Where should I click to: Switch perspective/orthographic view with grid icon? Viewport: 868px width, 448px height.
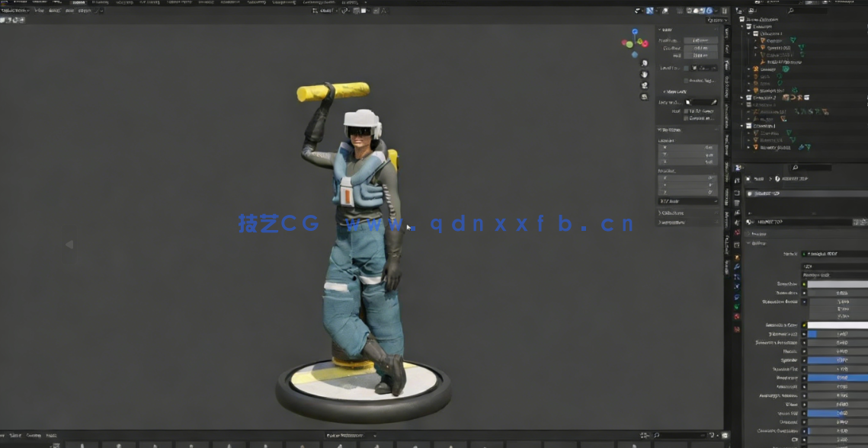(644, 98)
